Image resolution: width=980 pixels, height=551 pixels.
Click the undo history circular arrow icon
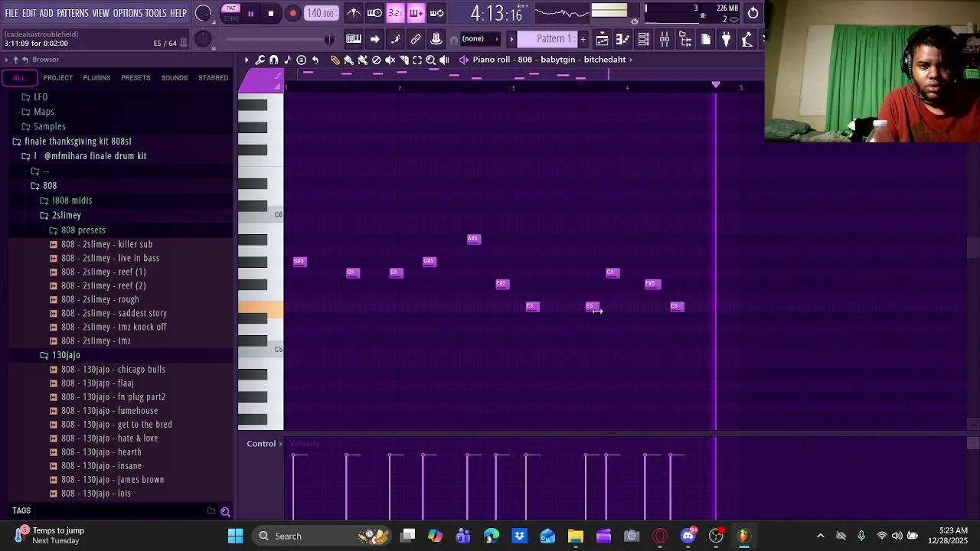pos(753,13)
